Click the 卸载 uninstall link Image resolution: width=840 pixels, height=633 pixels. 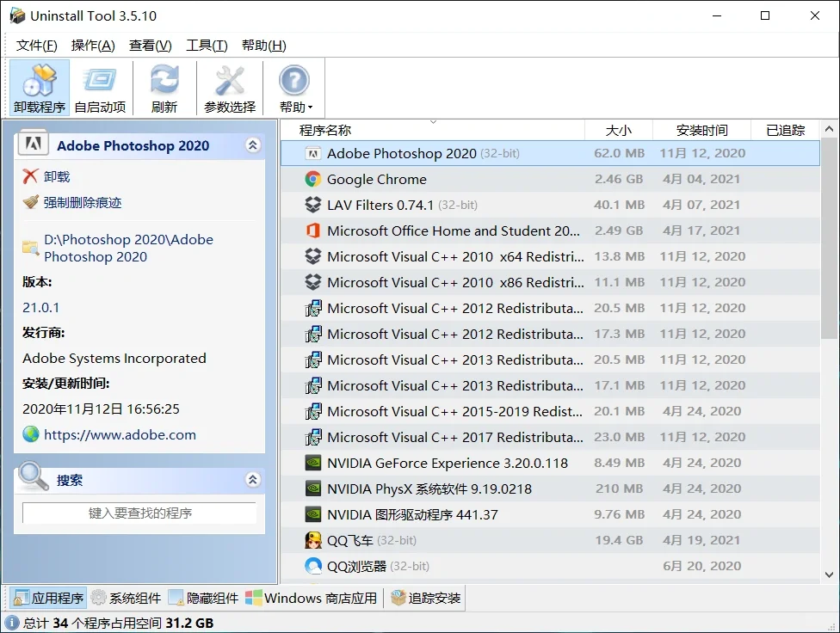click(57, 176)
